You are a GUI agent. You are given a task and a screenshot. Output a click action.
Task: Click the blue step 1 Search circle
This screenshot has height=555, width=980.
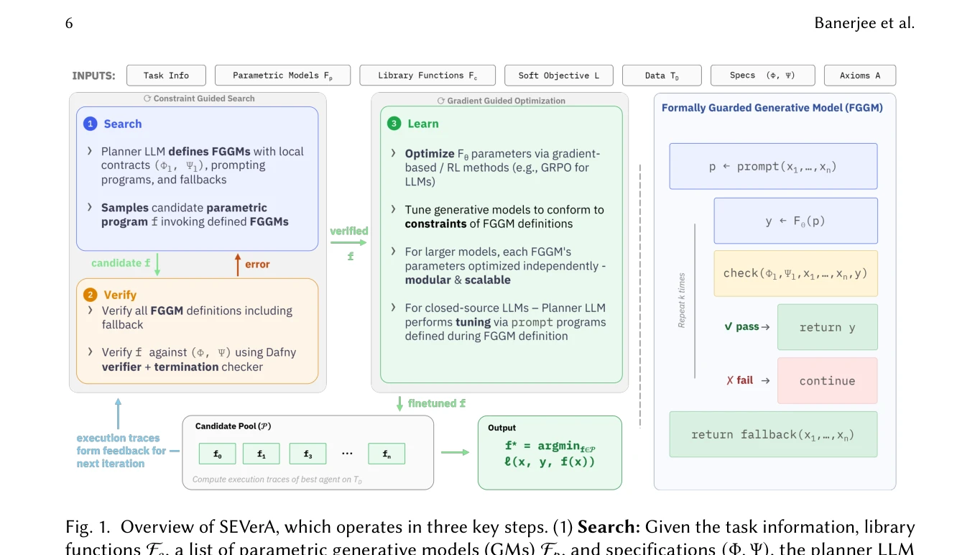tap(90, 124)
